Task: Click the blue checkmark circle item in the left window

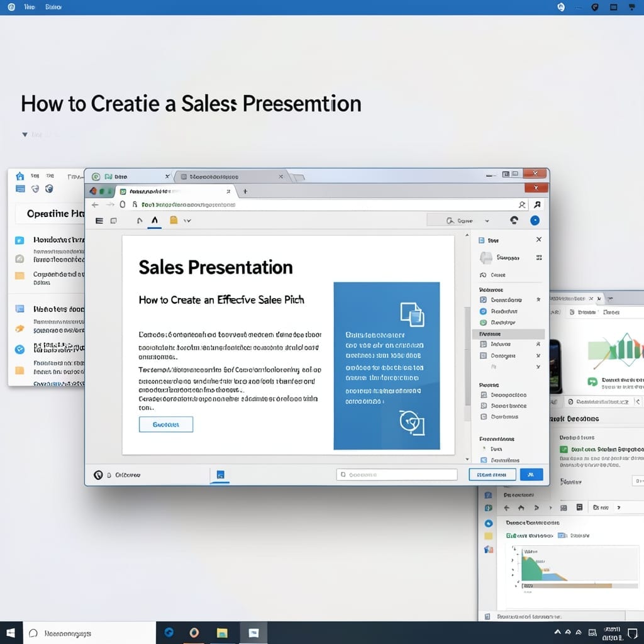Action: [x=19, y=349]
